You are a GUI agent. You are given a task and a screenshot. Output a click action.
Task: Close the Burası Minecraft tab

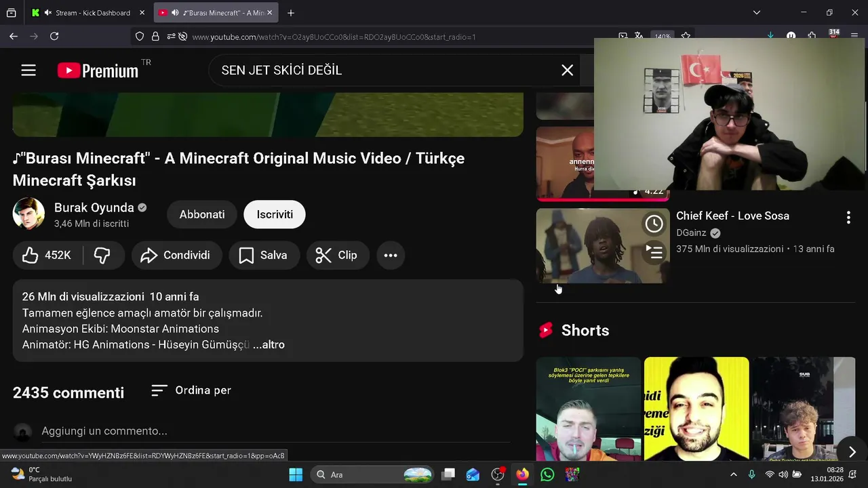click(269, 13)
